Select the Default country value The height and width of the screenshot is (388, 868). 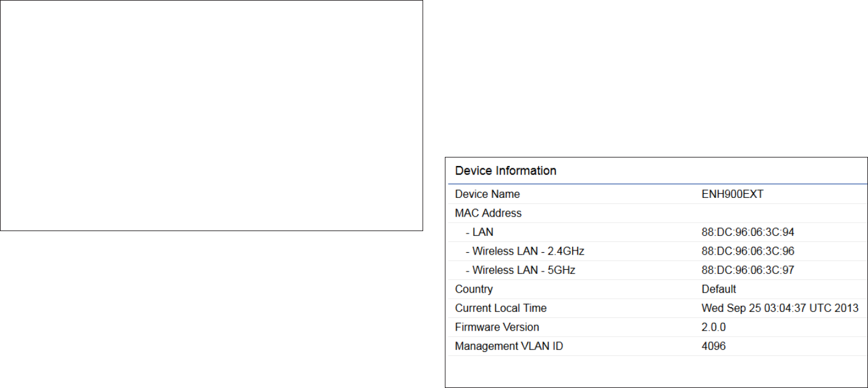point(719,289)
